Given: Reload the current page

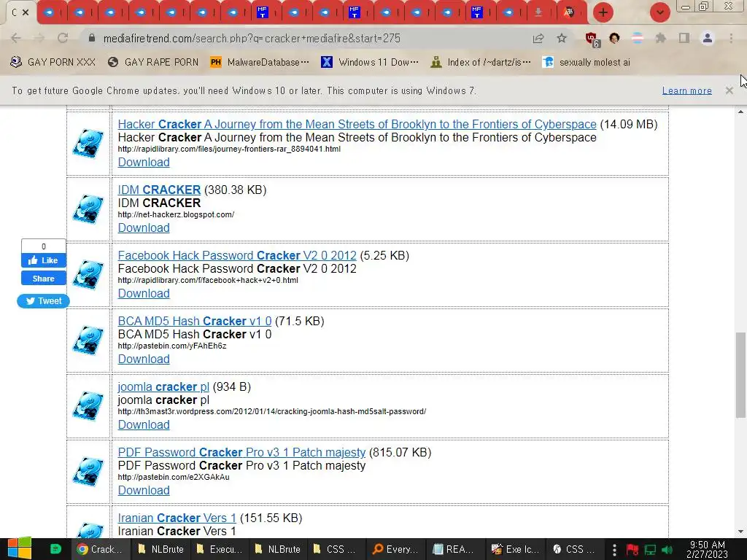Looking at the screenshot, I should 63,38.
